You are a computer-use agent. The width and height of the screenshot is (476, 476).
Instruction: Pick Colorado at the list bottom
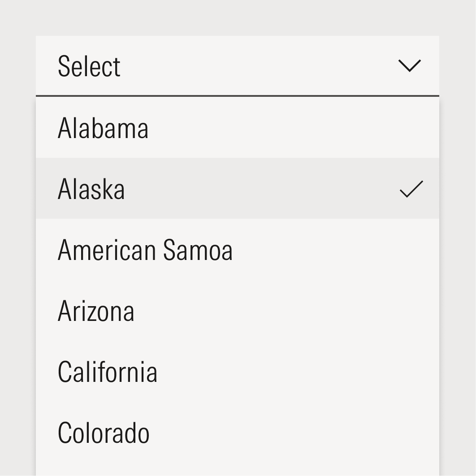tap(237, 433)
